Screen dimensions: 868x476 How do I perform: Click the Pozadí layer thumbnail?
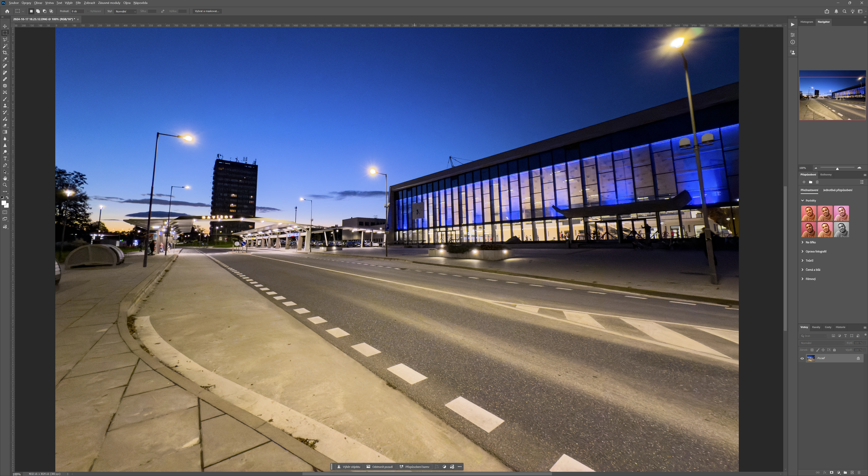[811, 358]
